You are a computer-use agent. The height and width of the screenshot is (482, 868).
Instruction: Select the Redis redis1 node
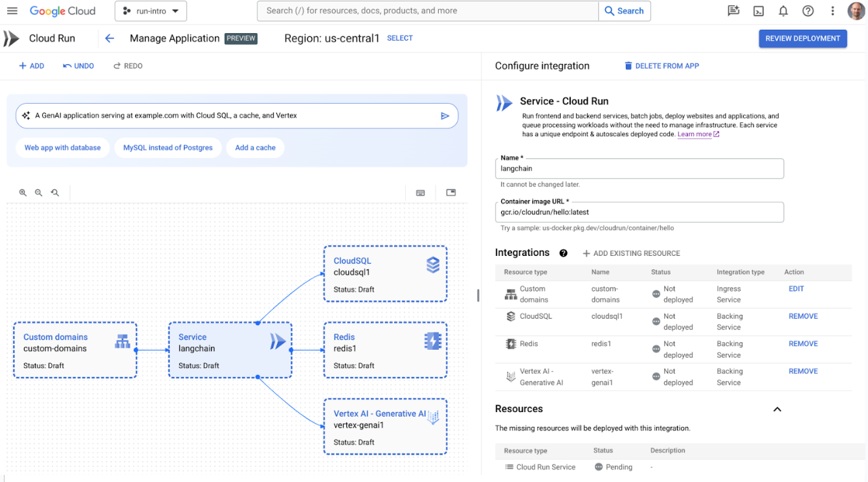tap(385, 350)
